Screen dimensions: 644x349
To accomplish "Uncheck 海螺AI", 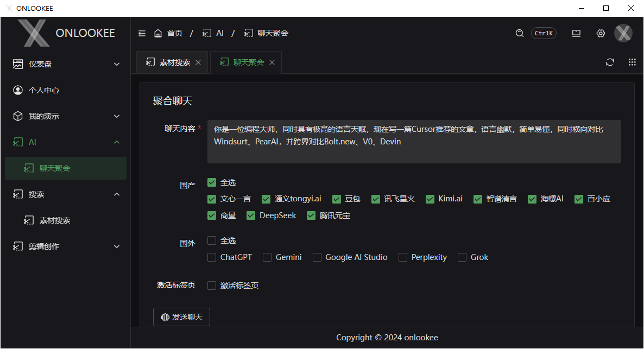I will [532, 199].
